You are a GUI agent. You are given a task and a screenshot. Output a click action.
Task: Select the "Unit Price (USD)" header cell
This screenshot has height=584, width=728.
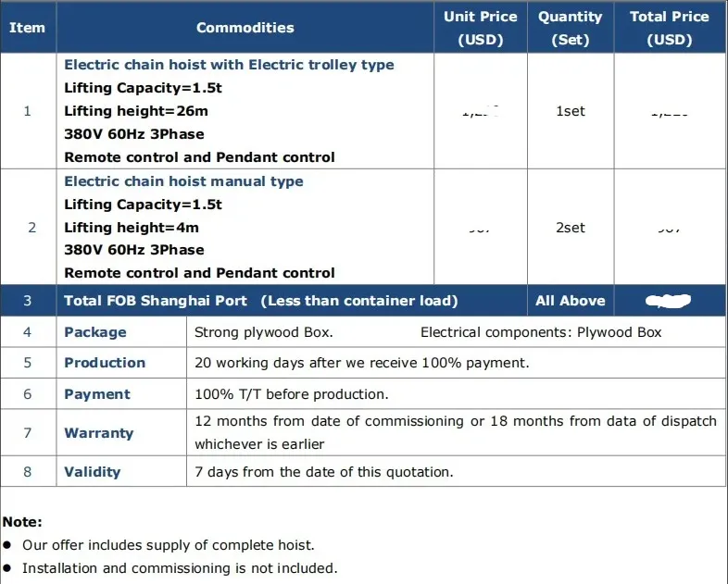click(x=481, y=28)
